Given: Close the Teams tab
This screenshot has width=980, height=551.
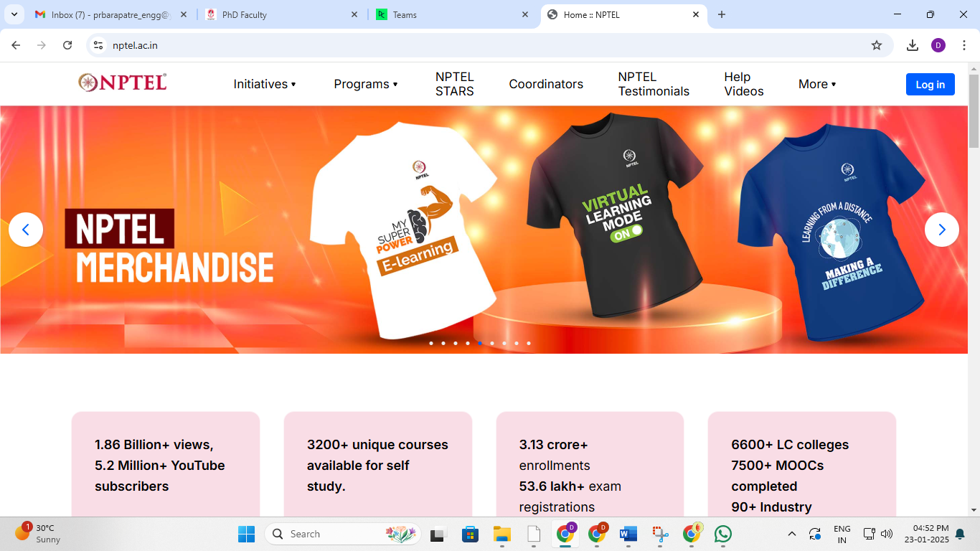Looking at the screenshot, I should pos(525,14).
